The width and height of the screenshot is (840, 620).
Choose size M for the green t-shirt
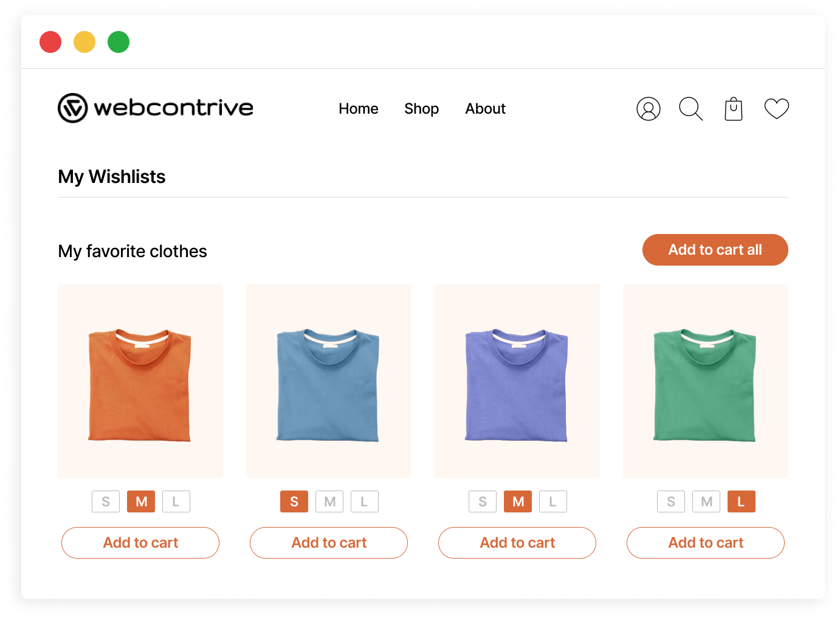click(706, 501)
